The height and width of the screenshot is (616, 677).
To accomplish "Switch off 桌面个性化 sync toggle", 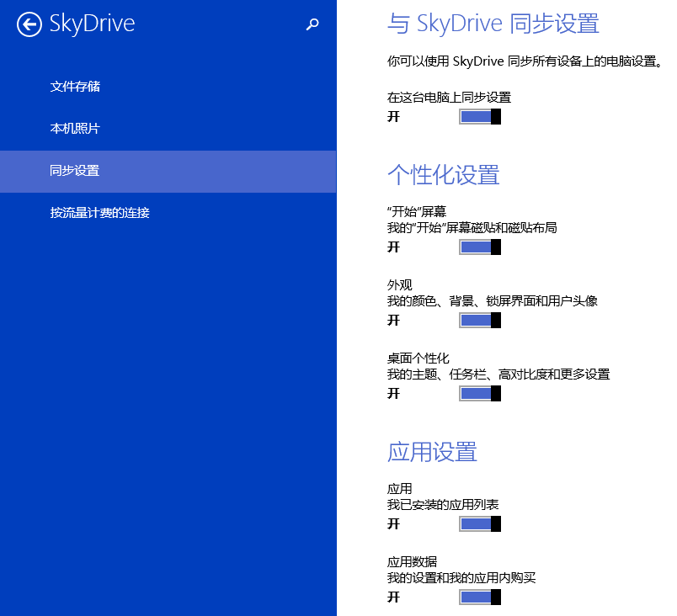I will click(480, 393).
